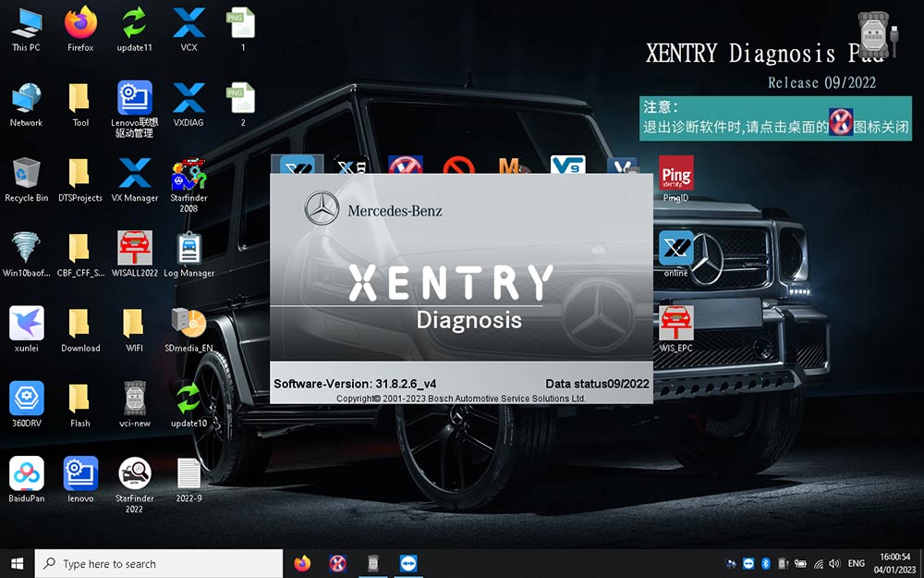Screen dimensions: 924x578
Task: Check the battery status tray icon
Action: [x=800, y=563]
